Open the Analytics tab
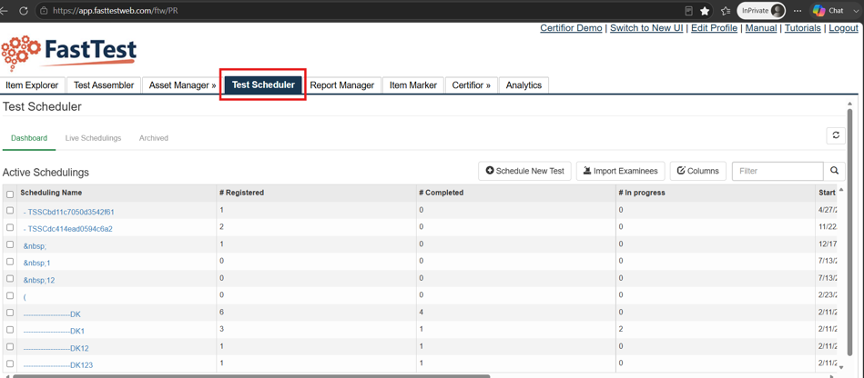864x378 pixels. click(523, 85)
